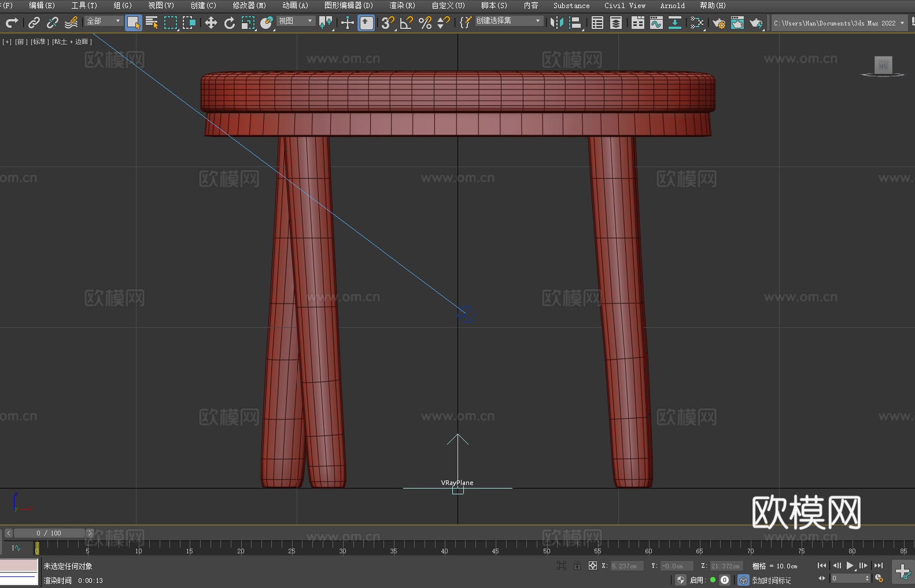Screen dimensions: 915x588
Task: Open 编辑(E) menu
Action: pyautogui.click(x=42, y=6)
